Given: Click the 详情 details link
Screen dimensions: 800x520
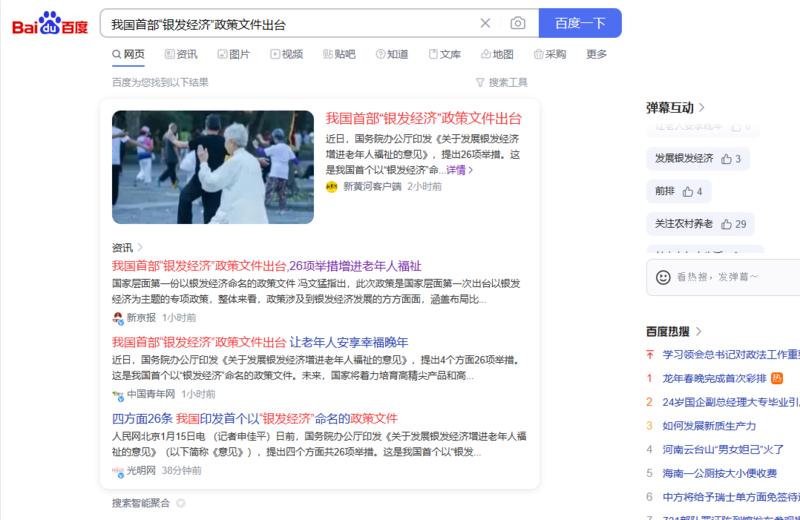Looking at the screenshot, I should (459, 170).
